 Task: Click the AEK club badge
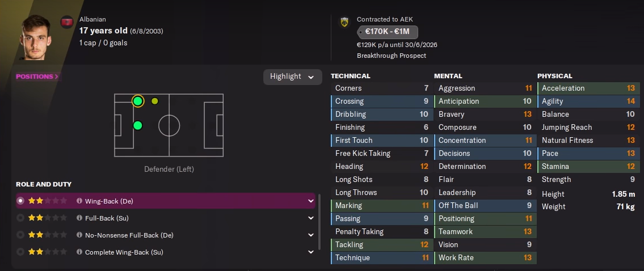click(x=344, y=22)
